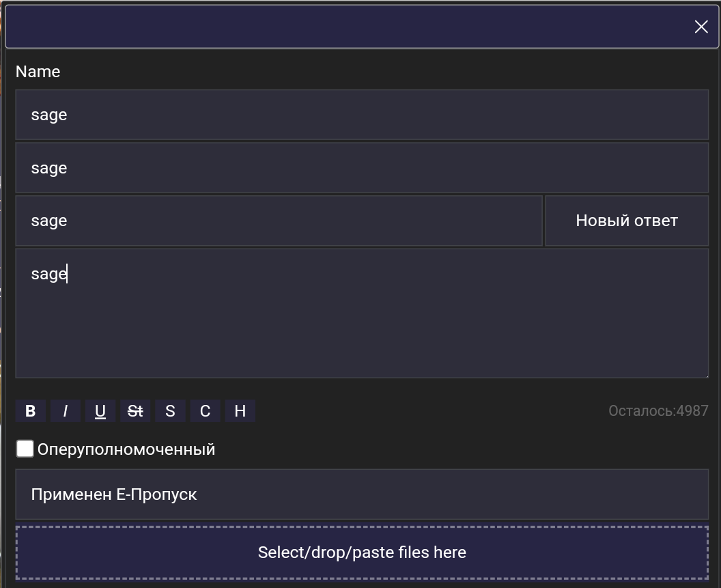
Task: Enable the Оперуполномоченный checkbox
Action: 25,449
